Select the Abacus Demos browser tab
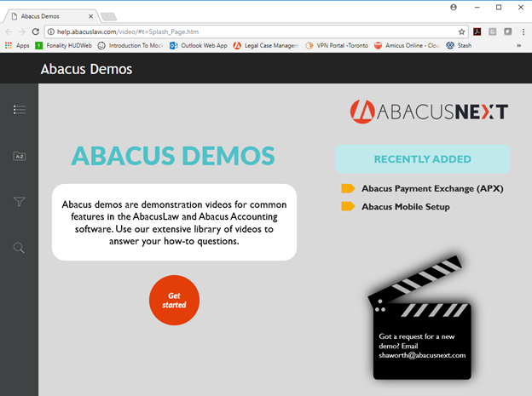 point(51,16)
